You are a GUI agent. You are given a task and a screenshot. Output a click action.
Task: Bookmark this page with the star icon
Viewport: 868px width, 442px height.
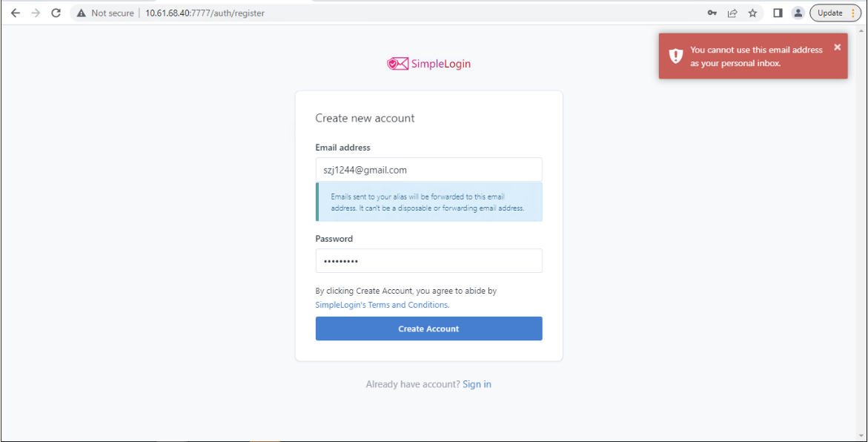pos(752,13)
